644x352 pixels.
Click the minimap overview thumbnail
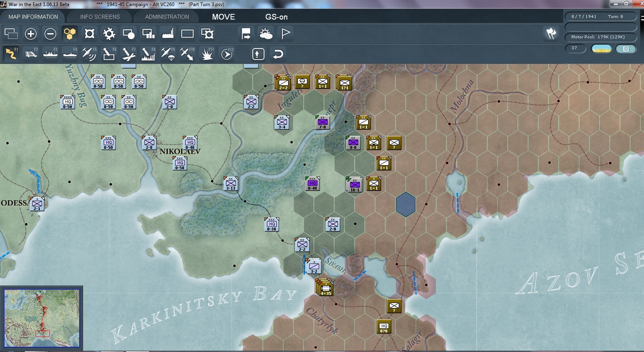coord(42,318)
